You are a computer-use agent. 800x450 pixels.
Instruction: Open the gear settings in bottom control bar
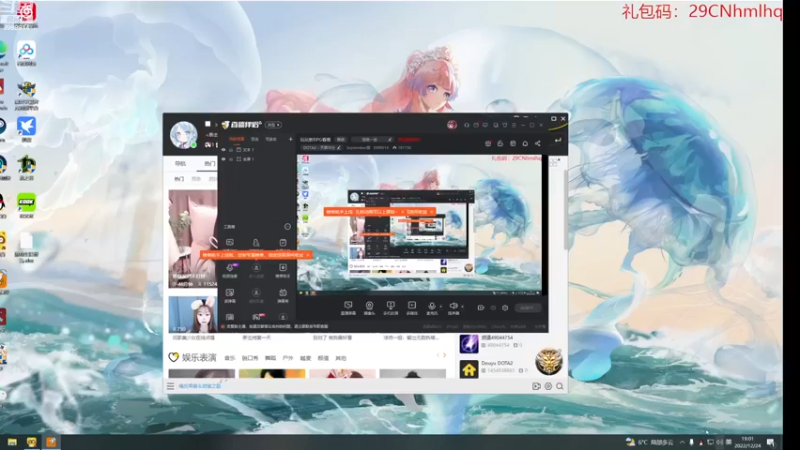pyautogui.click(x=505, y=308)
